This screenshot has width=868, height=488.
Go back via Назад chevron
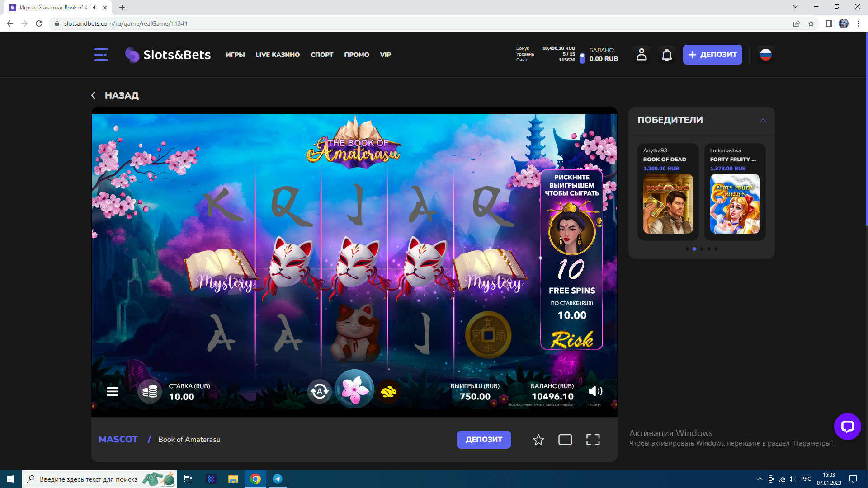click(94, 95)
